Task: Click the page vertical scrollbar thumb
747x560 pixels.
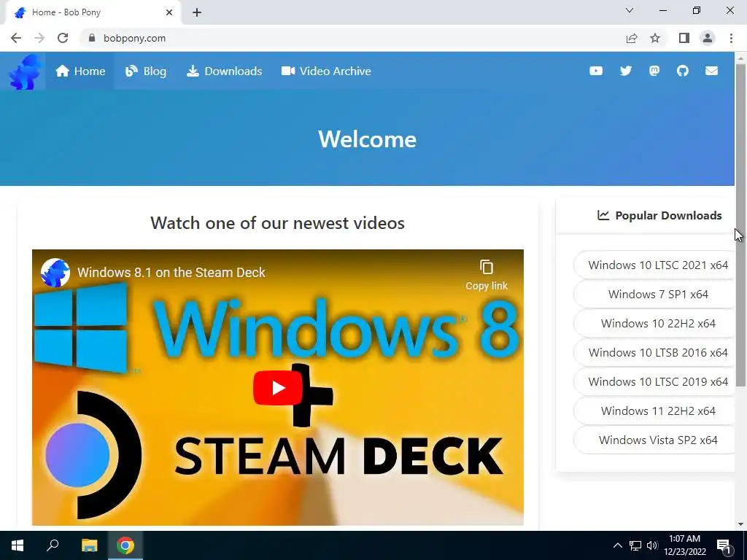Action: pyautogui.click(x=741, y=225)
